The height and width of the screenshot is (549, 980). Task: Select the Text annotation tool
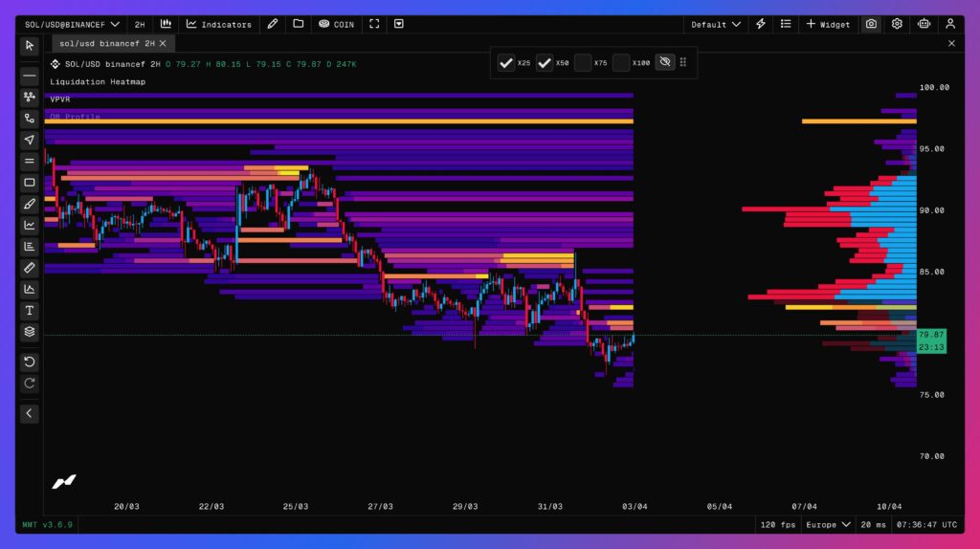click(30, 311)
